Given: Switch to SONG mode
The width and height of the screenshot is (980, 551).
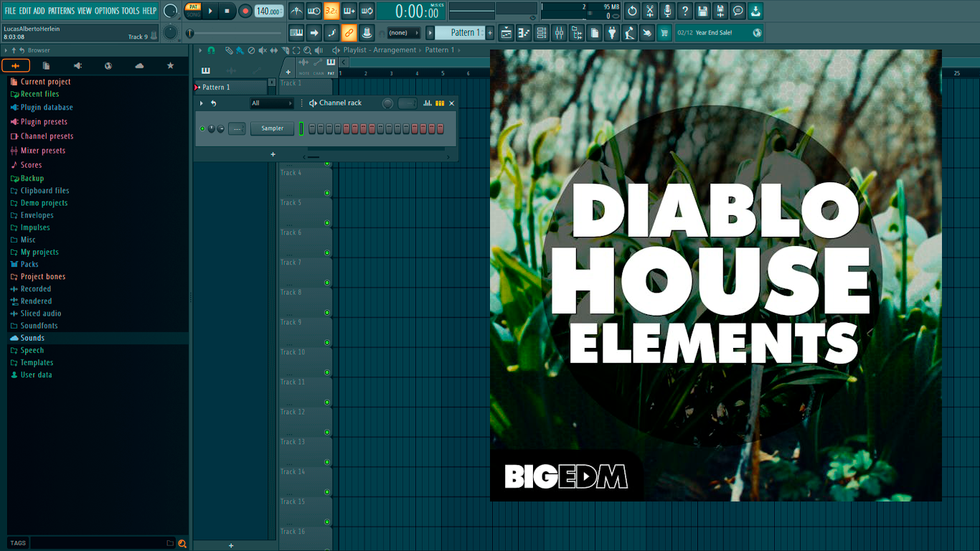Looking at the screenshot, I should click(193, 14).
